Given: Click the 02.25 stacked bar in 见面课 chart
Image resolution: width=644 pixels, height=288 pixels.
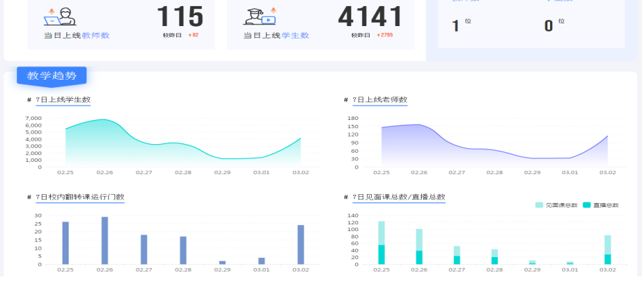Looking at the screenshot, I should tap(381, 243).
